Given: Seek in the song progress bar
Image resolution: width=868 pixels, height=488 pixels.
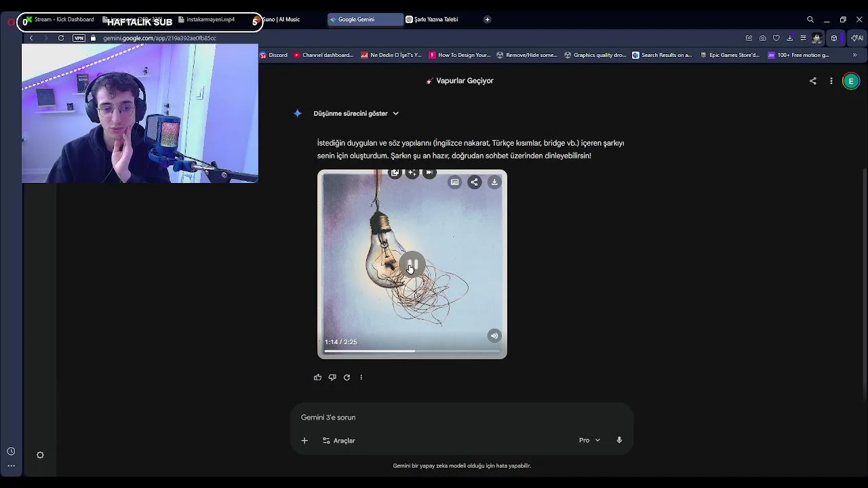Looking at the screenshot, I should click(412, 351).
